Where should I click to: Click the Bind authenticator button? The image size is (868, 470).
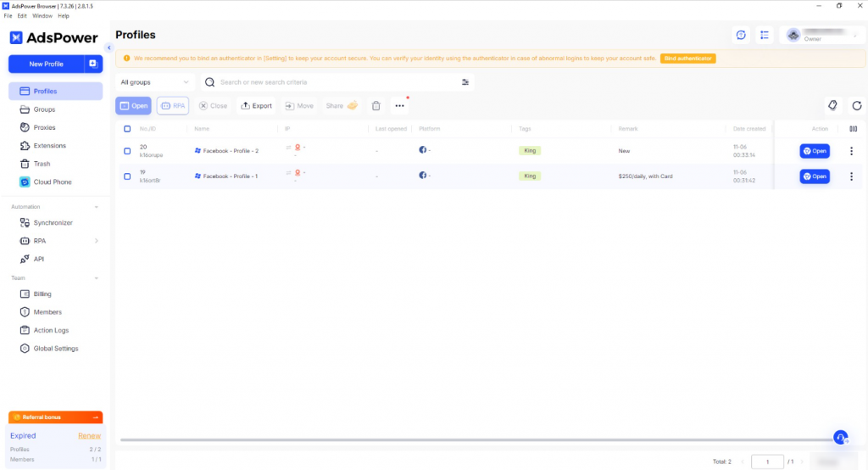[x=687, y=59]
